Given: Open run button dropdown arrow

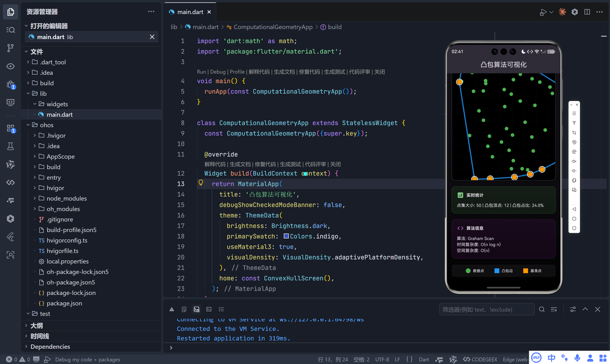Looking at the screenshot, I should coord(551,12).
